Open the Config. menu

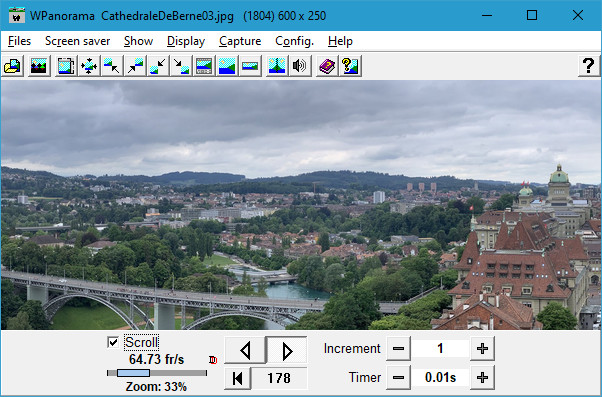(294, 41)
